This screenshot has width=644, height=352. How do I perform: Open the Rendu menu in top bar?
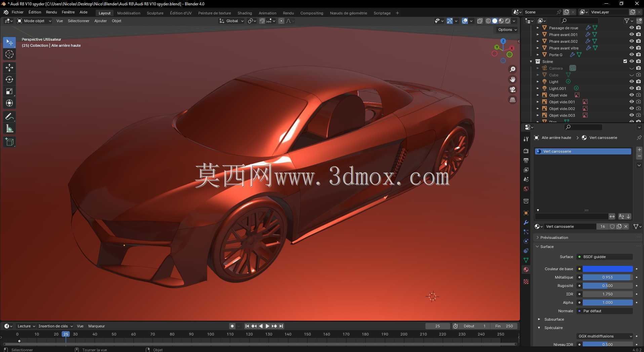pyautogui.click(x=51, y=12)
